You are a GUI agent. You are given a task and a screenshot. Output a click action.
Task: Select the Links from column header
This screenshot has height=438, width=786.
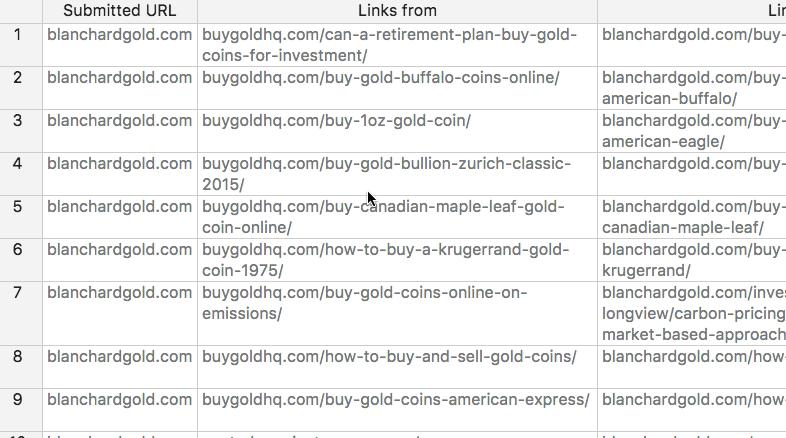pos(398,11)
